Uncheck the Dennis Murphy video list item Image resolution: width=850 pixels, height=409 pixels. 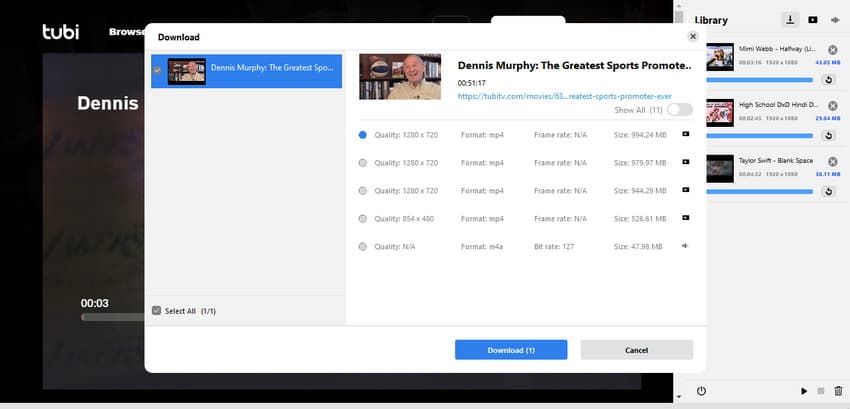click(x=157, y=70)
